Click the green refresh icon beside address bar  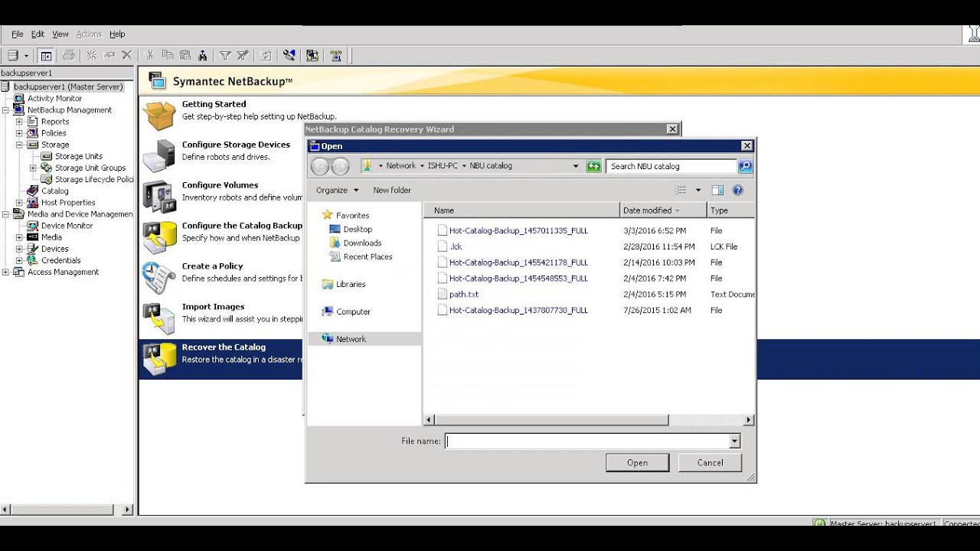tap(593, 166)
